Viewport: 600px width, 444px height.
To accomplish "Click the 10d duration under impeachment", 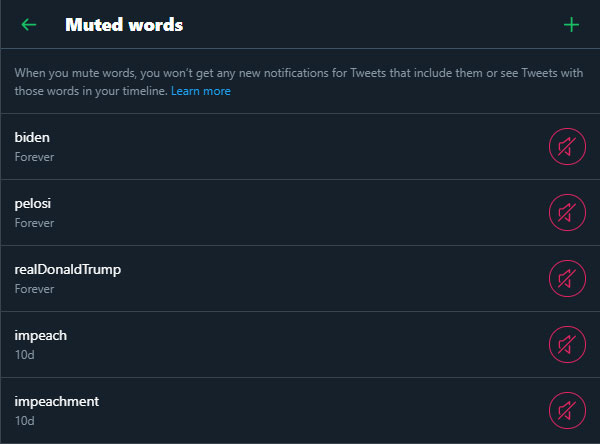I will click(24, 421).
